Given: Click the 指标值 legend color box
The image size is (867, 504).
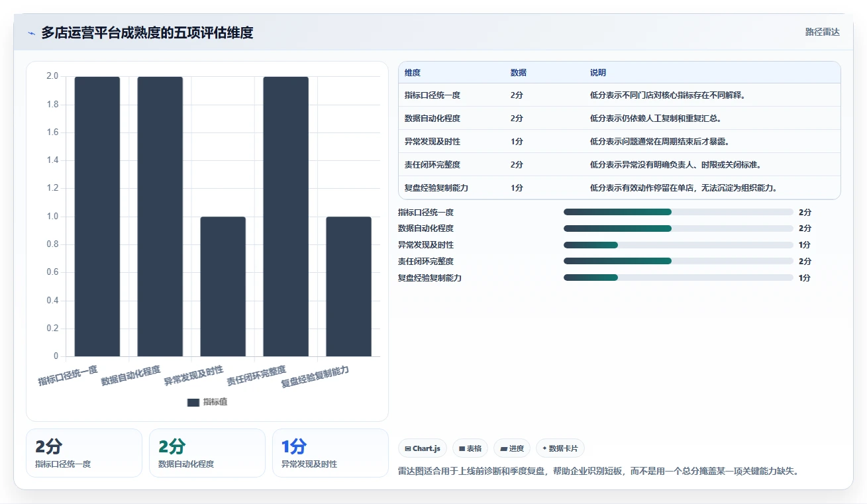Looking at the screenshot, I should coord(193,402).
